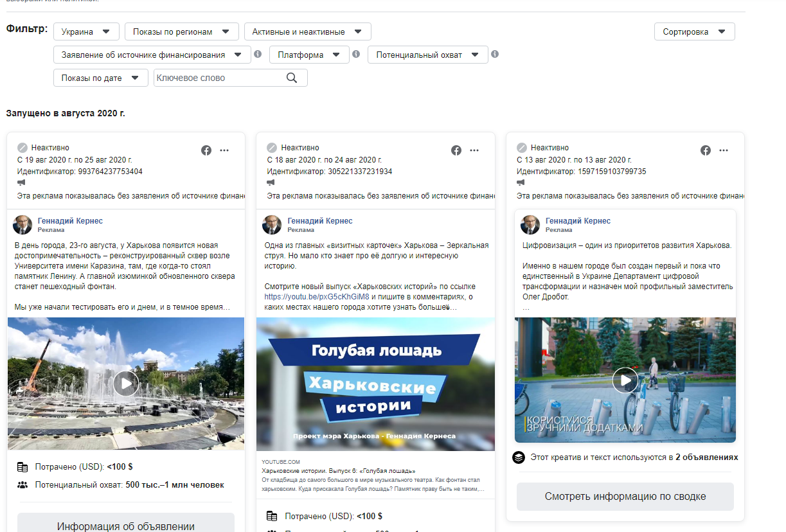This screenshot has height=532, width=786.
Task: Play the bicycle video in third ad
Action: [x=625, y=380]
